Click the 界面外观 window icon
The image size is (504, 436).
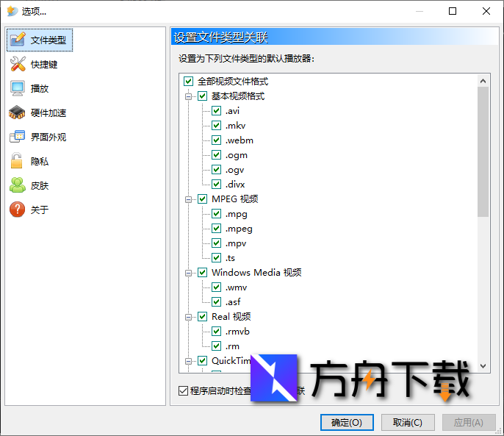(x=18, y=137)
